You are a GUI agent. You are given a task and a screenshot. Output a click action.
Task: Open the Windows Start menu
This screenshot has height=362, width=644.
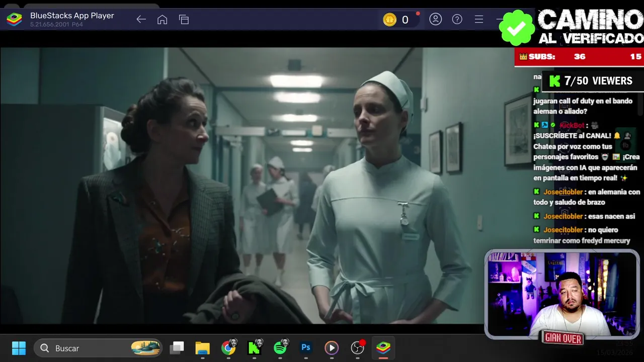click(x=19, y=348)
